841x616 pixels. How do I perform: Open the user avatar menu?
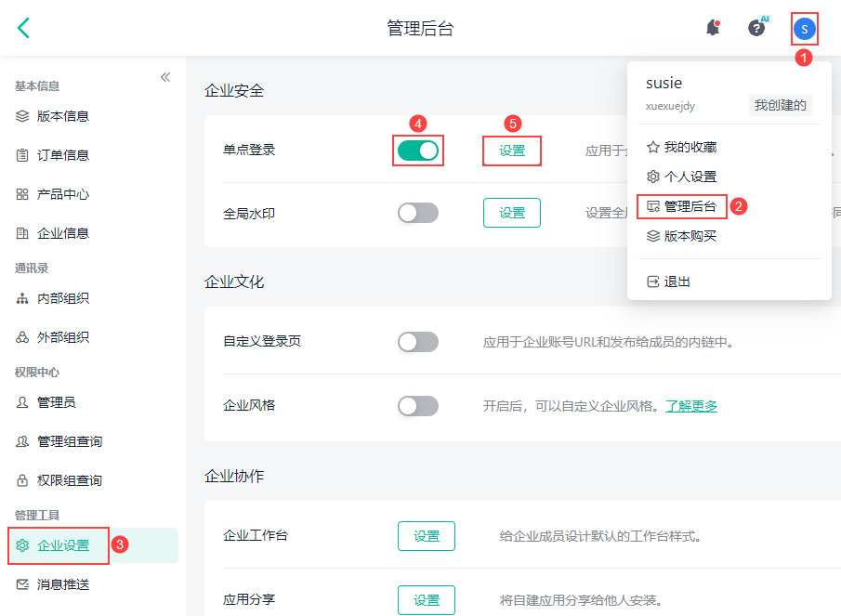point(805,29)
